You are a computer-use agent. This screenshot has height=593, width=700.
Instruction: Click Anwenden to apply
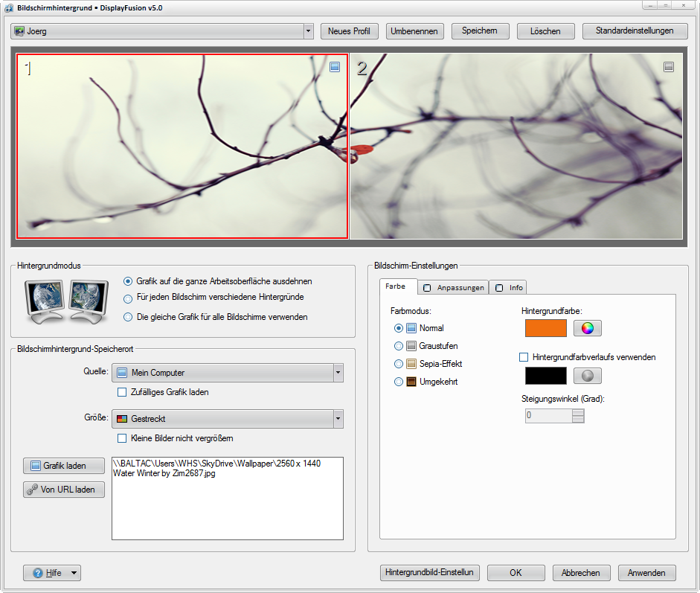(647, 573)
